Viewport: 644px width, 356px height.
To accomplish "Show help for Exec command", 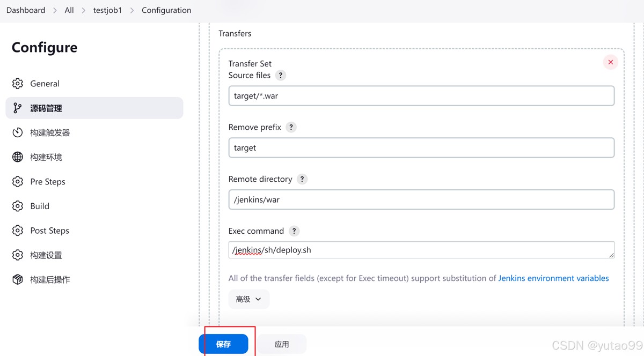I will [294, 231].
